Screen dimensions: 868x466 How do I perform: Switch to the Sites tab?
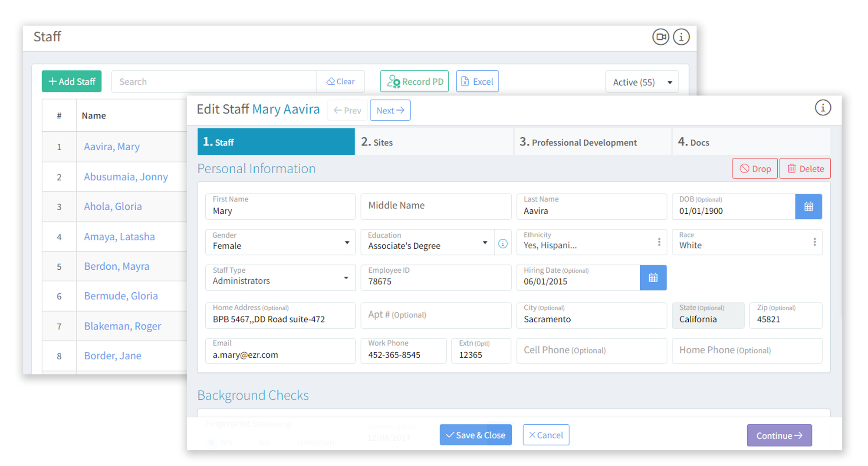point(434,142)
